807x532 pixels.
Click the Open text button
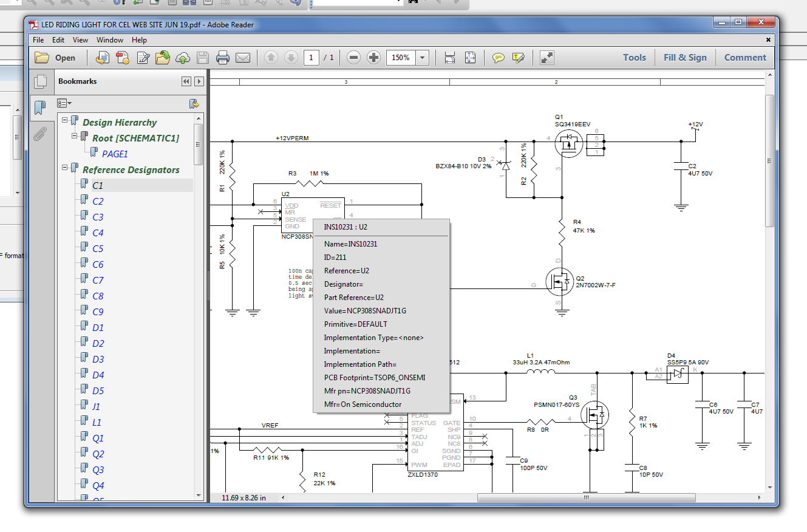(65, 58)
